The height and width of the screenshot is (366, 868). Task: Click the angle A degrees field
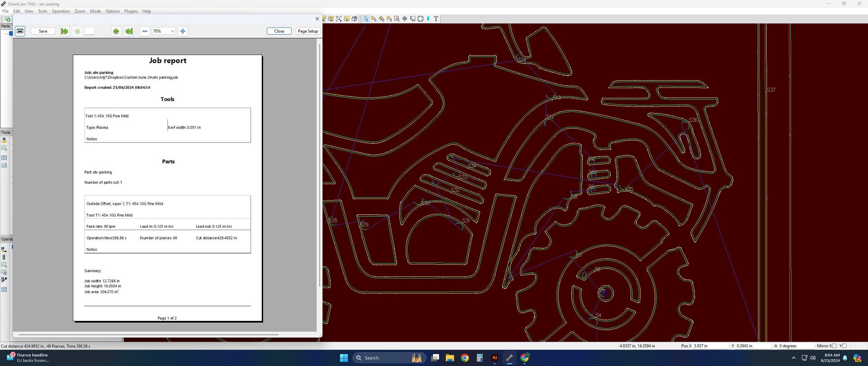[796, 346]
